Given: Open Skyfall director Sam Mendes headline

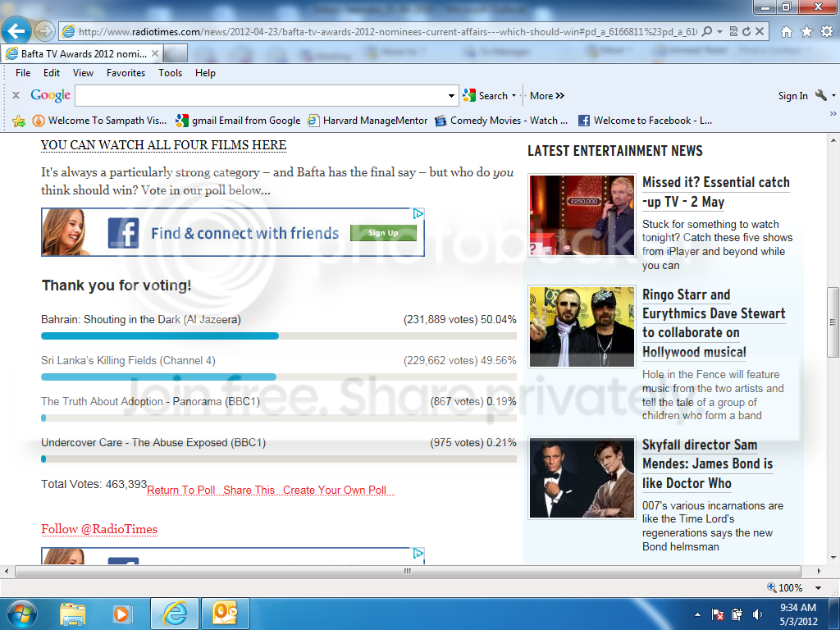Looking at the screenshot, I should pyautogui.click(x=708, y=464).
